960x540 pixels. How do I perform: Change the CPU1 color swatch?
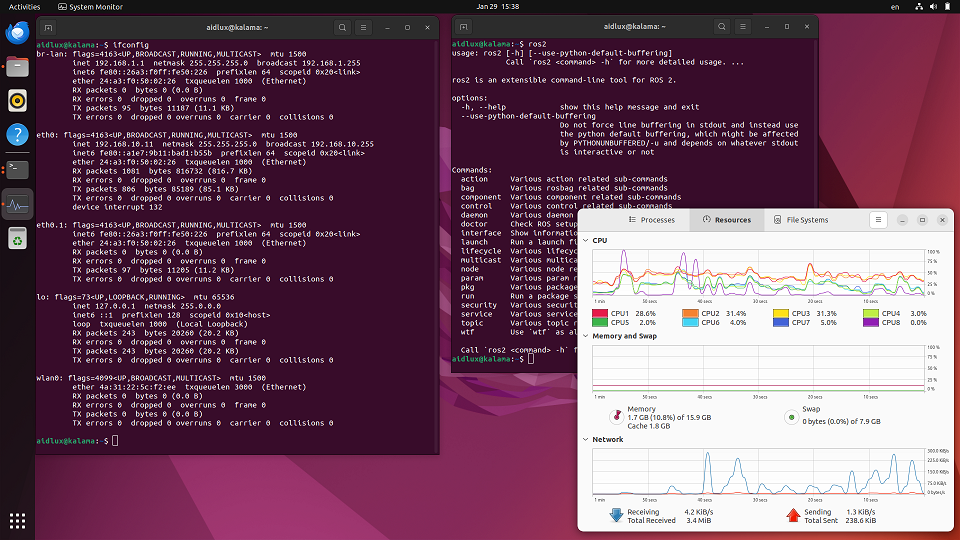pyautogui.click(x=598, y=313)
